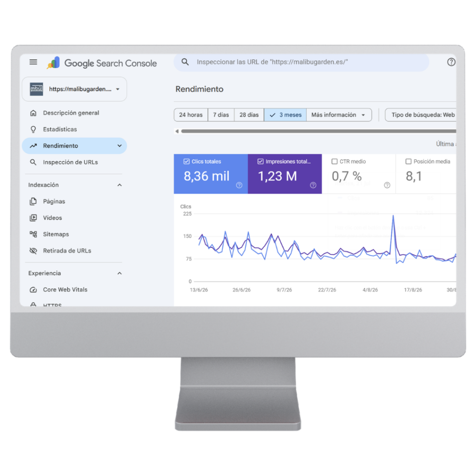The height and width of the screenshot is (476, 476).
Task: Select the 3 meses date range
Action: (x=285, y=115)
